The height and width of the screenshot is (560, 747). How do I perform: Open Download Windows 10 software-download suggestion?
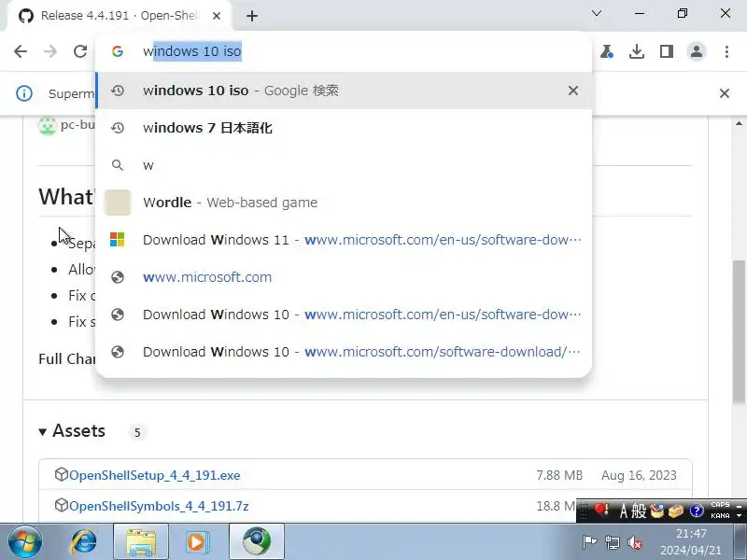click(x=344, y=352)
